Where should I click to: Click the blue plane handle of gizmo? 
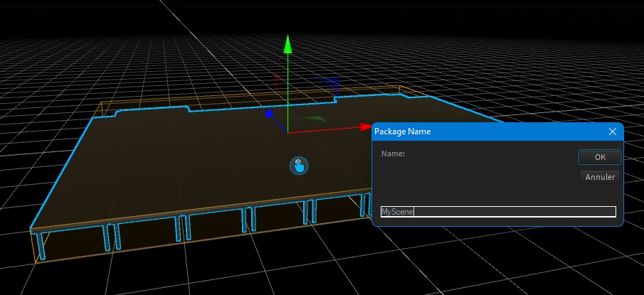(x=328, y=87)
